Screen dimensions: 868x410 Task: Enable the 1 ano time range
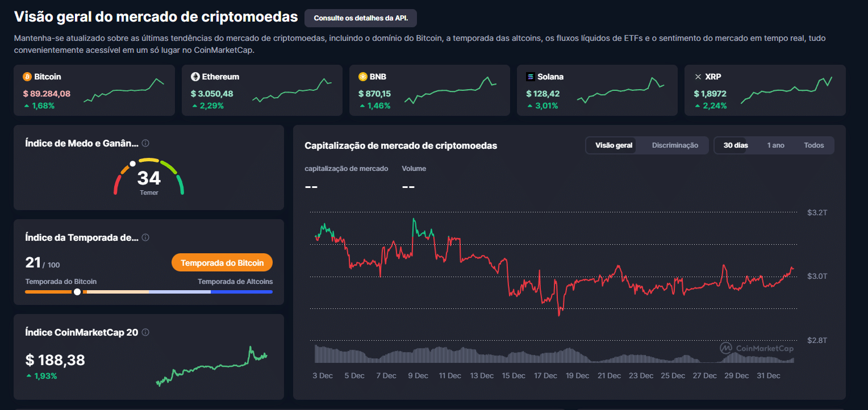click(x=775, y=145)
